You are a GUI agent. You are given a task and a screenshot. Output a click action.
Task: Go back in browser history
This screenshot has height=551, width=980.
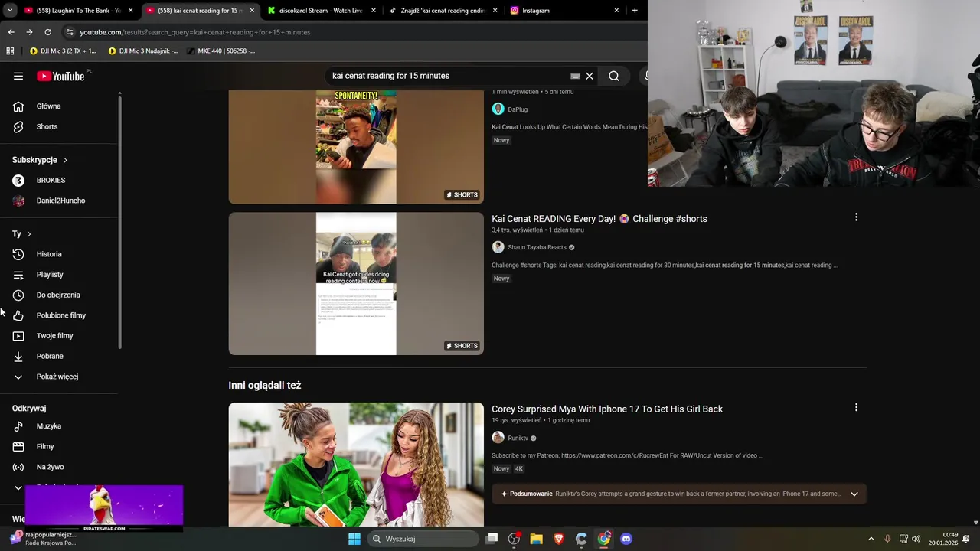(11, 32)
